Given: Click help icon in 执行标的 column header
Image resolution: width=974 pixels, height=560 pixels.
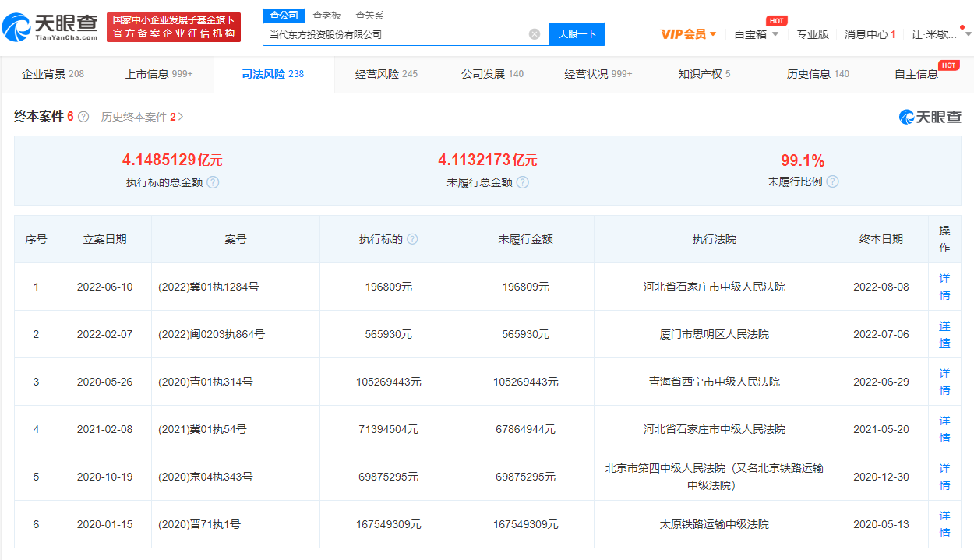Looking at the screenshot, I should click(x=412, y=239).
